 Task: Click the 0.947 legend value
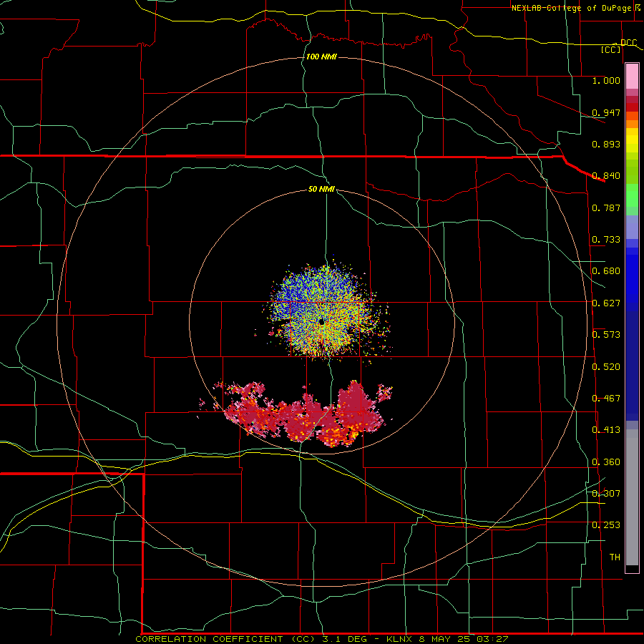[x=606, y=112]
